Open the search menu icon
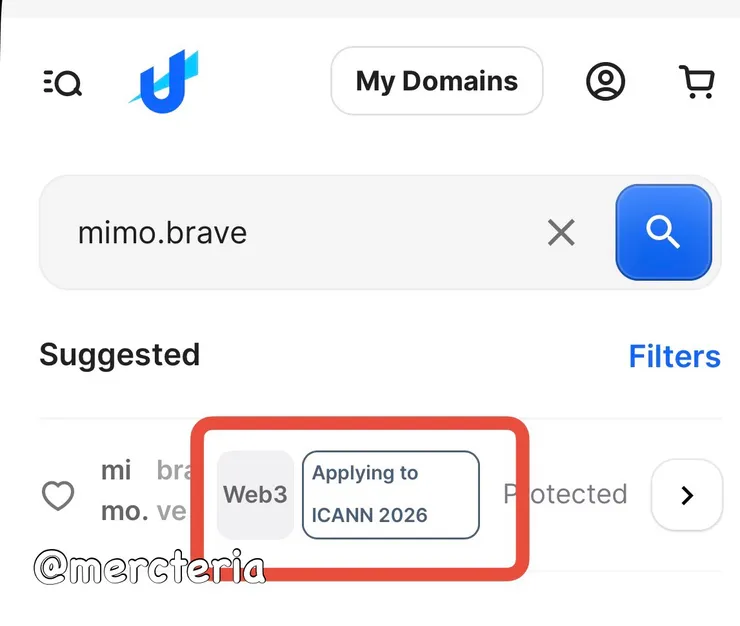Screen dimensions: 740x626 click(x=63, y=84)
